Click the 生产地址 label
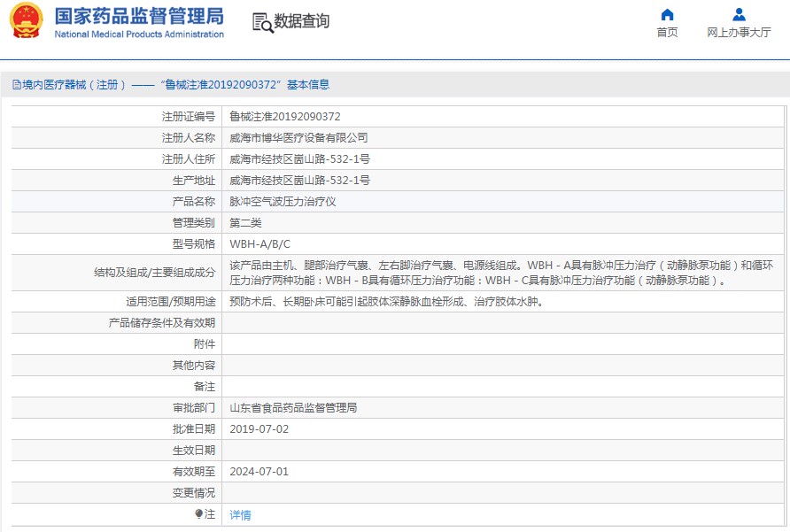Screen dimensions: 790x532 [x=194, y=180]
